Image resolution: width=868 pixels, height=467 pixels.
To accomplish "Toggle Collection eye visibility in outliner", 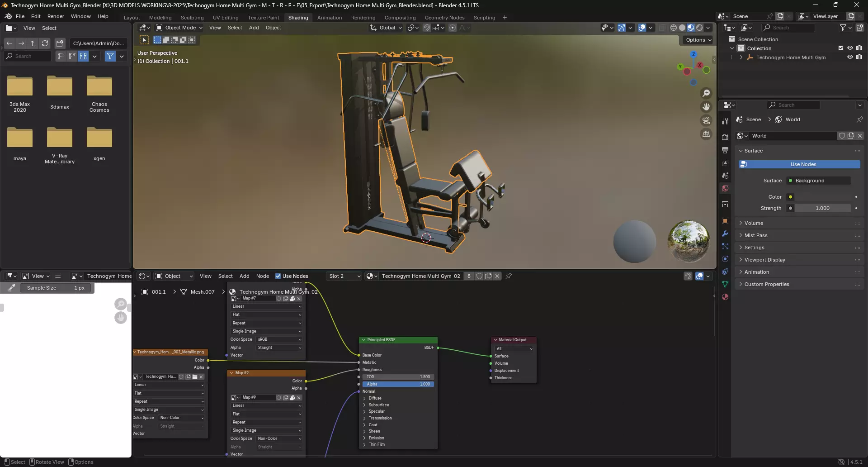I will point(850,48).
